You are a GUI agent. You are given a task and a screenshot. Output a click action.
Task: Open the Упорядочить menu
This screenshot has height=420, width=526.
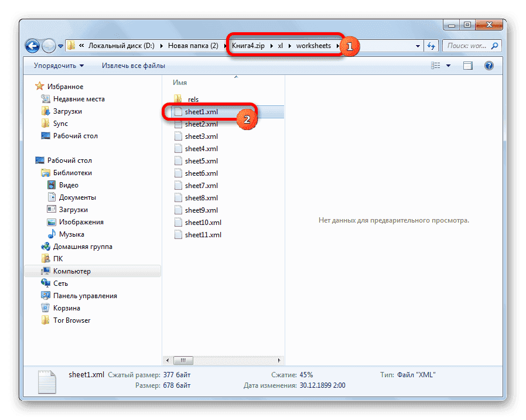point(59,66)
